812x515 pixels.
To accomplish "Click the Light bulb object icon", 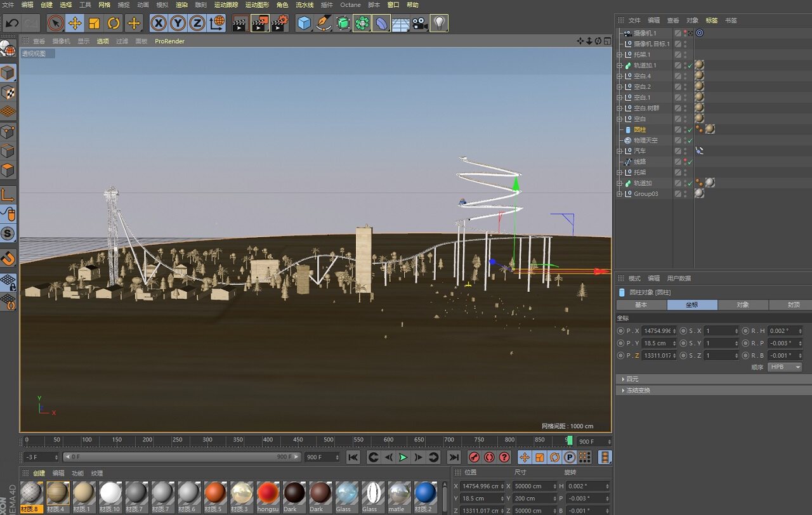I will [438, 23].
